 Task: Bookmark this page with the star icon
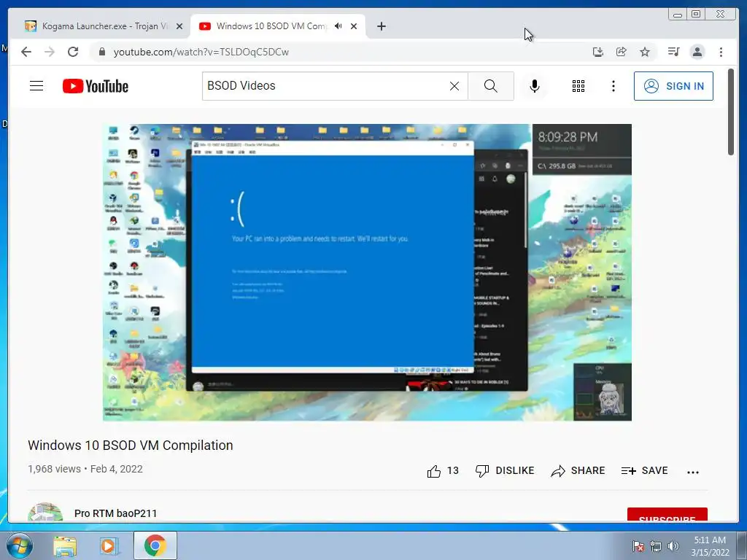645,52
